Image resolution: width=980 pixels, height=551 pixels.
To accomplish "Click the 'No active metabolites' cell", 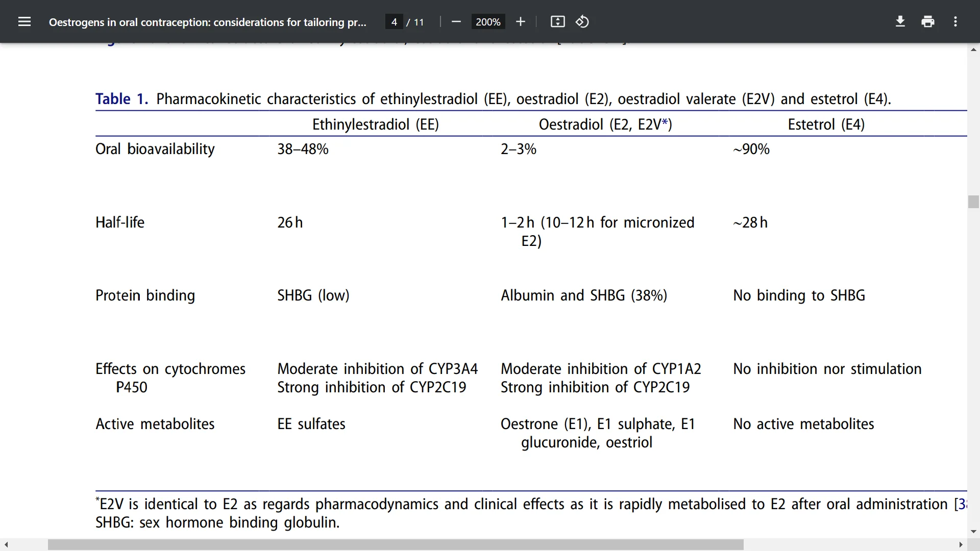I will click(x=803, y=424).
